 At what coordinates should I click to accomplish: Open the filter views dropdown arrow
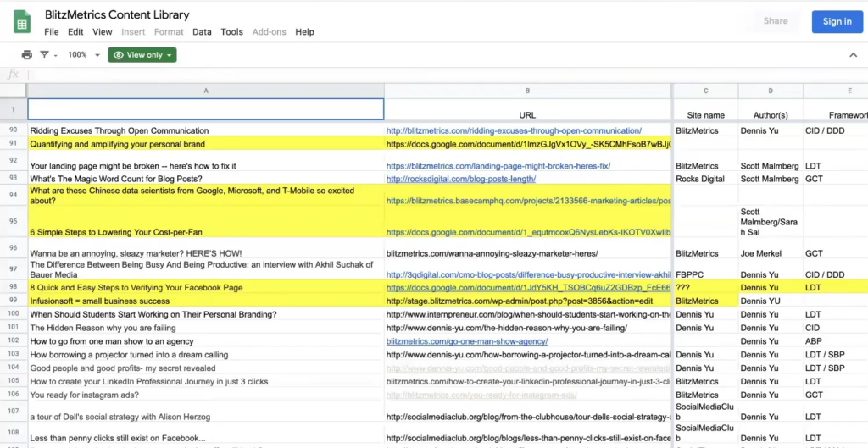coord(56,55)
